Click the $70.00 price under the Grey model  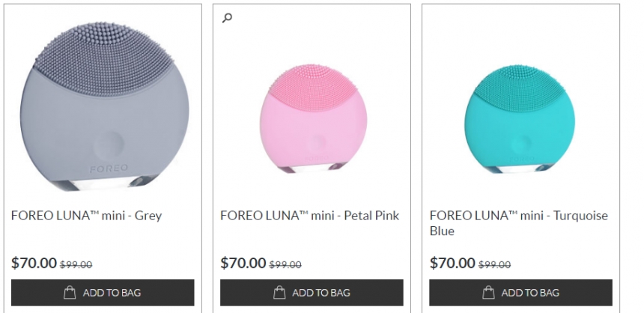tap(34, 263)
